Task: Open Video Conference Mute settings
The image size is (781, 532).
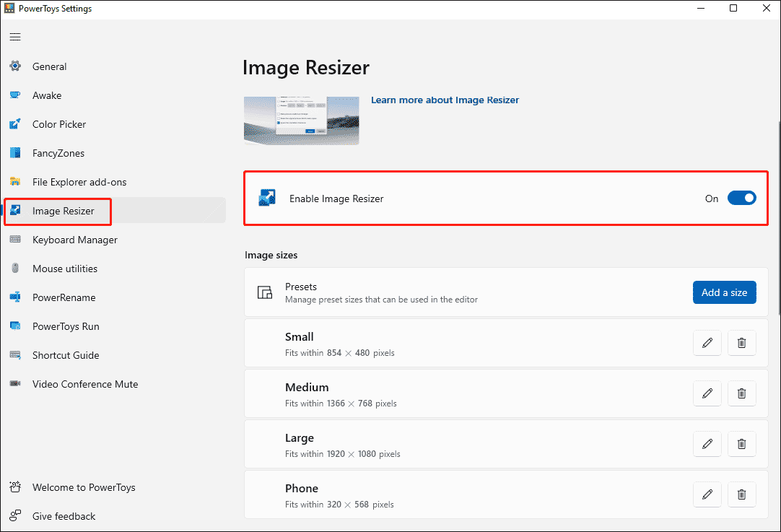Action: point(85,384)
